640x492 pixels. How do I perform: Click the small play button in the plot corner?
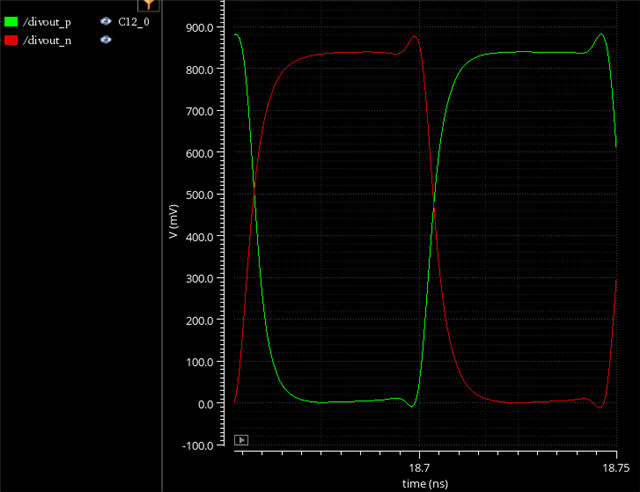tap(241, 440)
